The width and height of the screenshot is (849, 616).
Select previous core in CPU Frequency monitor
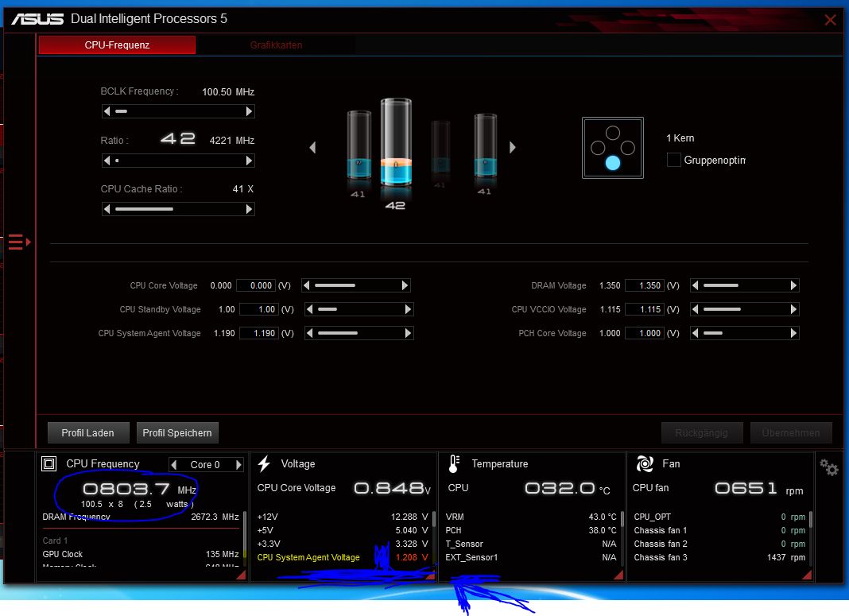pyautogui.click(x=174, y=464)
